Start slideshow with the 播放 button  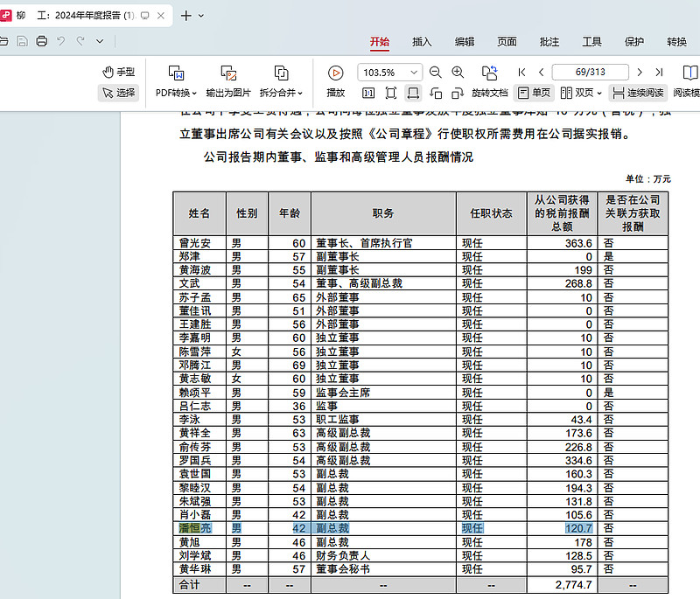[335, 73]
